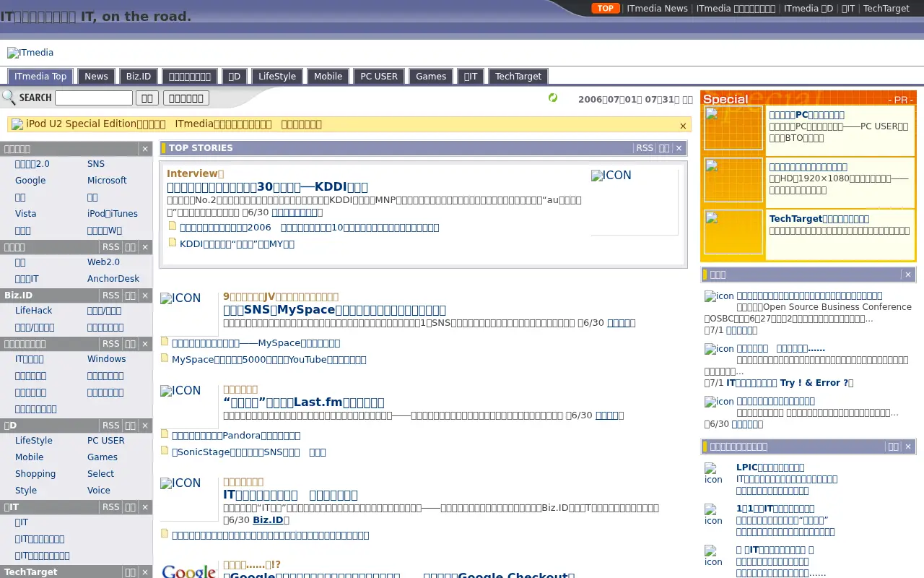
Task: Open ITmedia News in the top header links
Action: pyautogui.click(x=657, y=9)
